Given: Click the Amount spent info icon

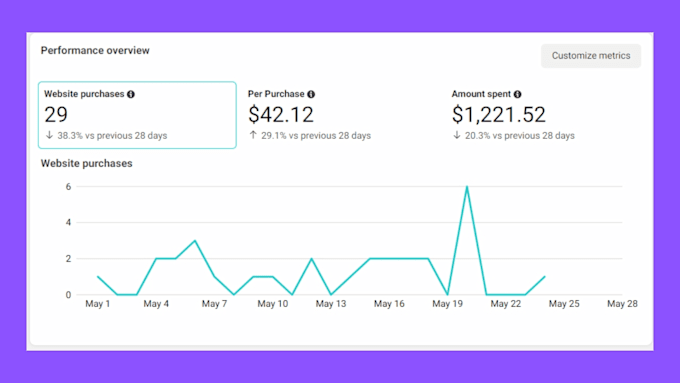Looking at the screenshot, I should tap(517, 94).
